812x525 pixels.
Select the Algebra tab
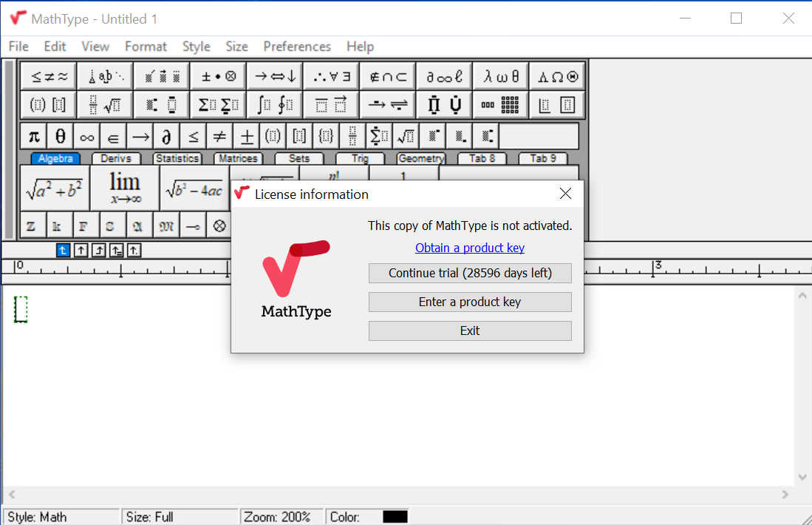pyautogui.click(x=55, y=158)
